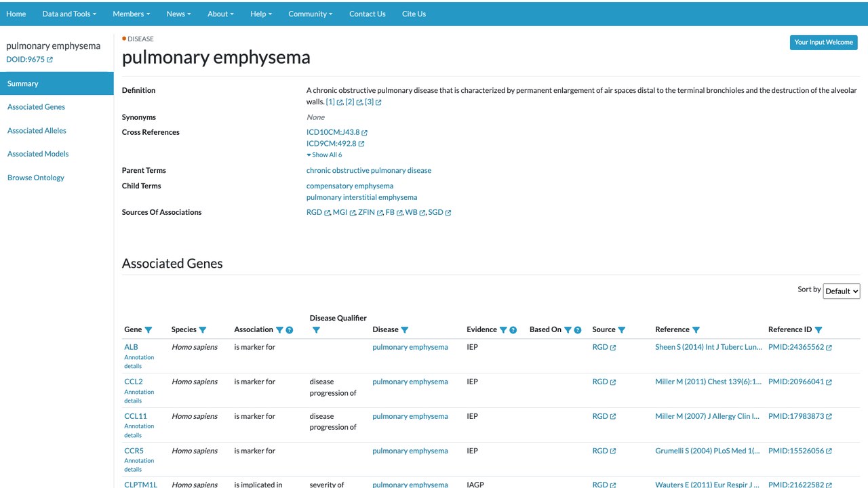Expand the About menu
The image size is (868, 488).
pyautogui.click(x=221, y=14)
